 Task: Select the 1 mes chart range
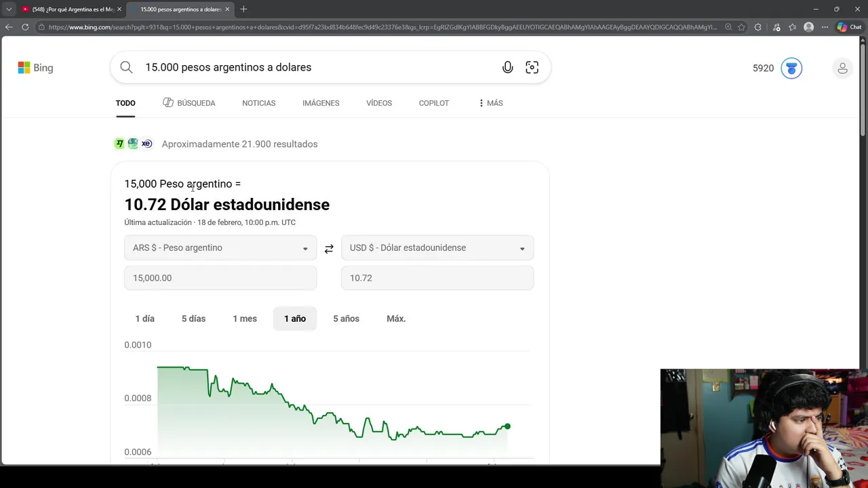(x=245, y=319)
